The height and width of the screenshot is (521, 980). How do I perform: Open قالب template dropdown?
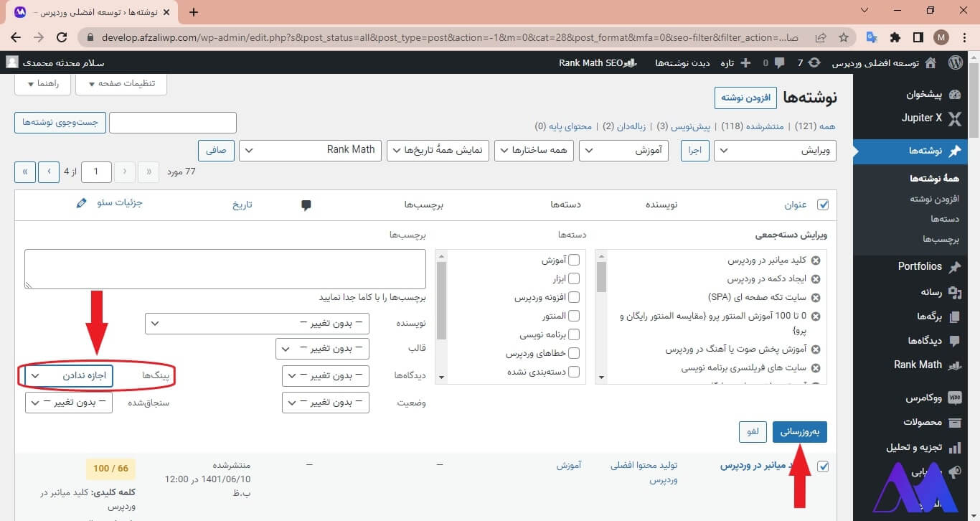click(323, 349)
